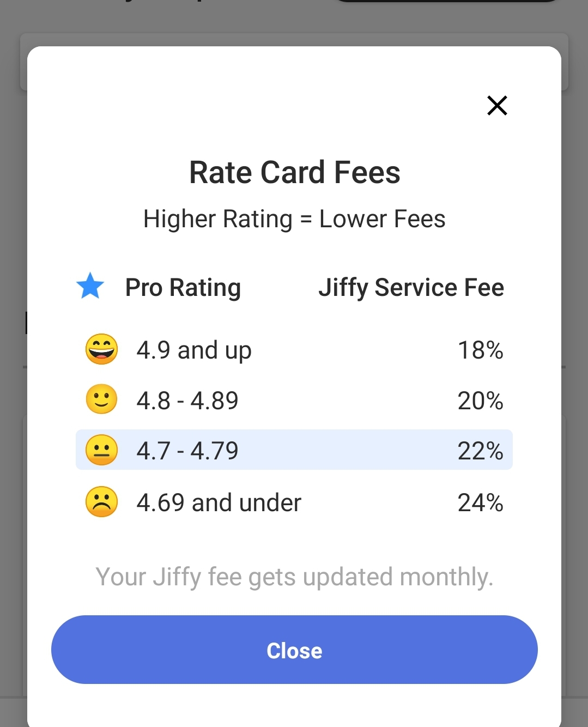This screenshot has width=588, height=727.
Task: Tap the smiling face emoji
Action: 101,399
